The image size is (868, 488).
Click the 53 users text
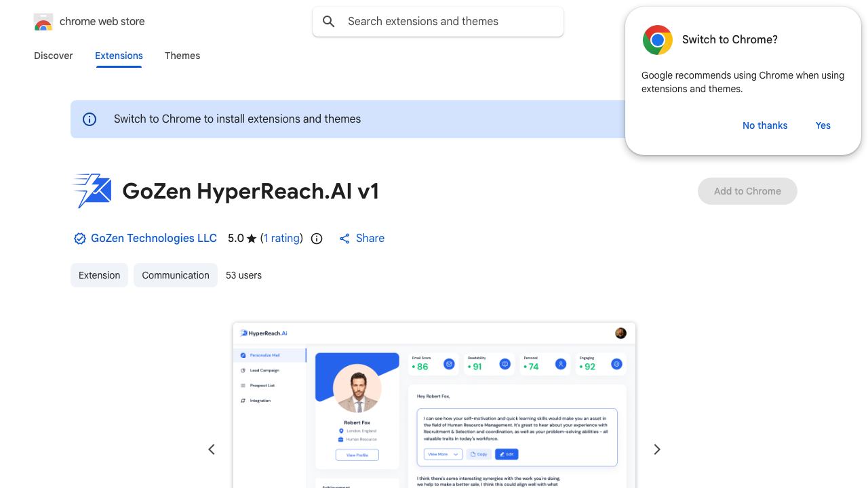(243, 275)
